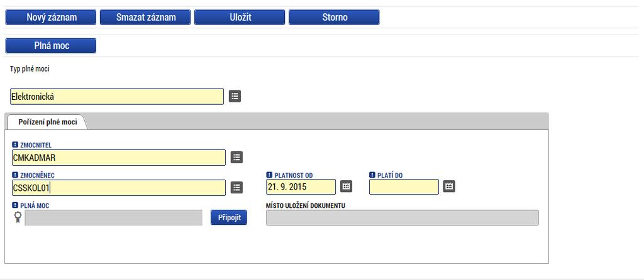Select the Pořízení plné moci tab
Viewport: 644px width, 280px height.
coord(47,122)
